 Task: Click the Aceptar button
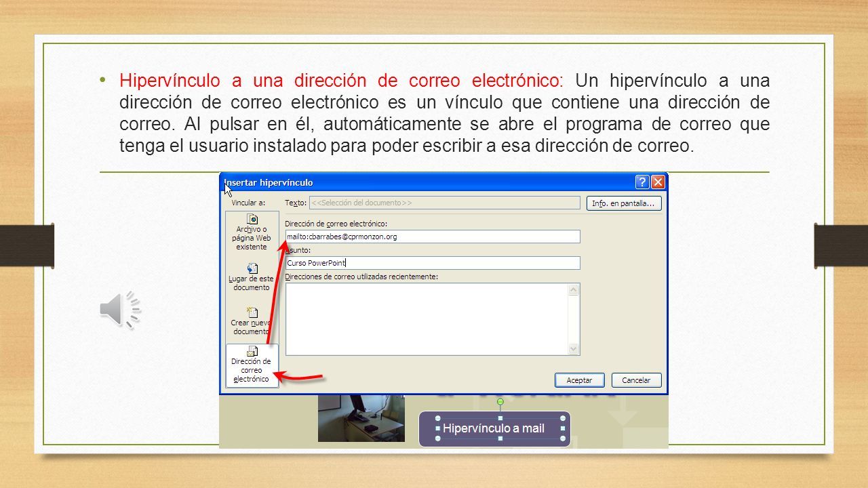(580, 380)
